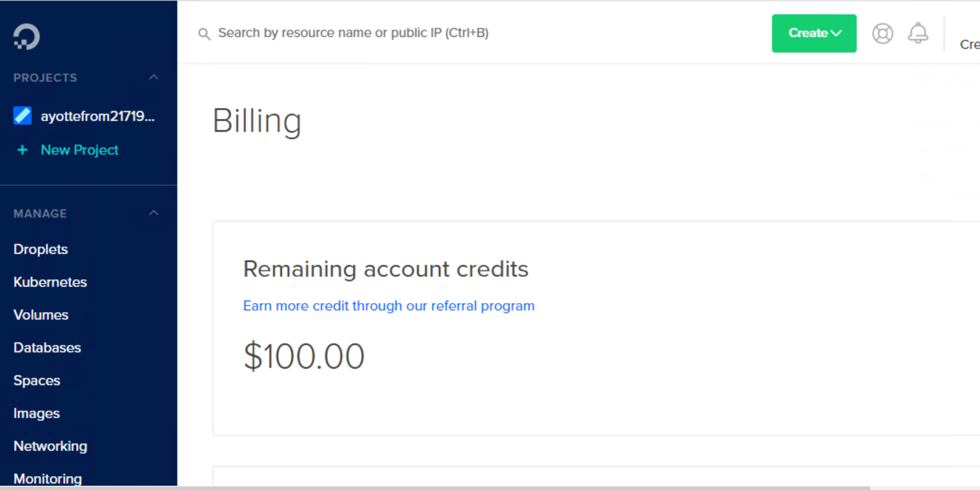Open Monitoring in the sidebar
Screen dimensions: 980x490
[x=48, y=478]
